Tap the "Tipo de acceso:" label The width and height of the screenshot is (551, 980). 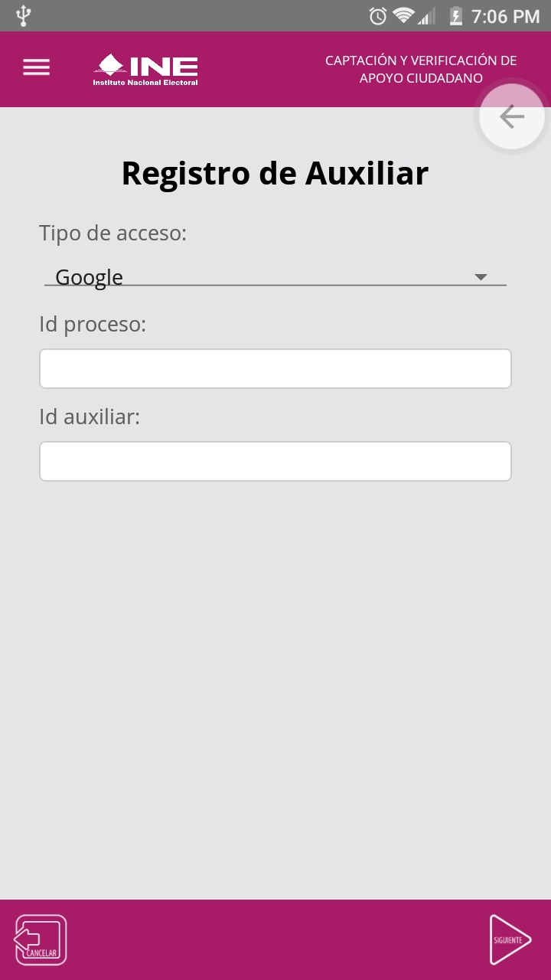coord(112,234)
